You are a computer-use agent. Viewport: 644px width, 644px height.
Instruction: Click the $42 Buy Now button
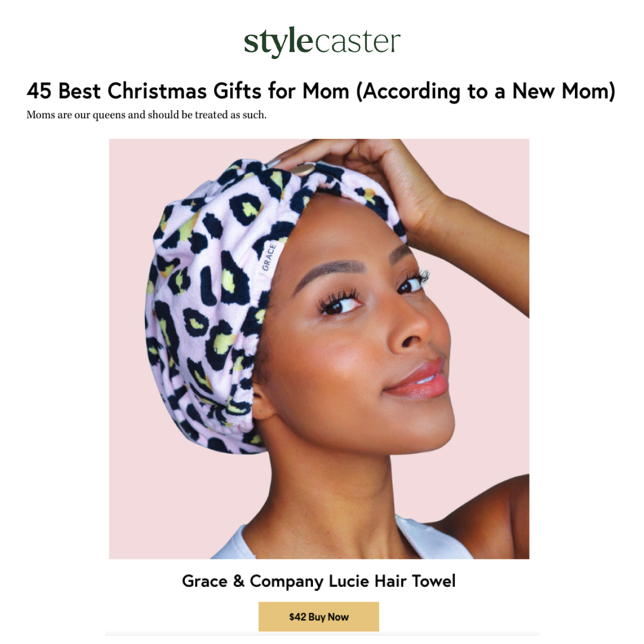click(x=318, y=617)
